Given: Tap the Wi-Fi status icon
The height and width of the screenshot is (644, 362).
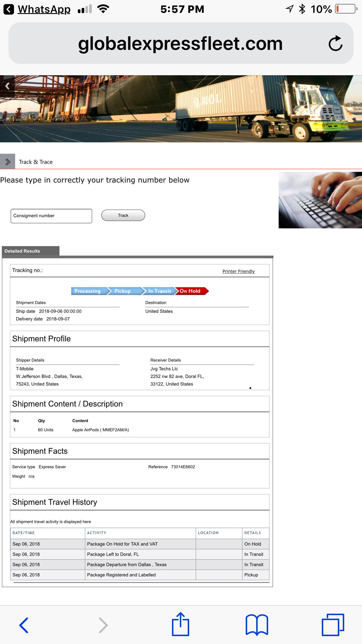Looking at the screenshot, I should coord(103,9).
